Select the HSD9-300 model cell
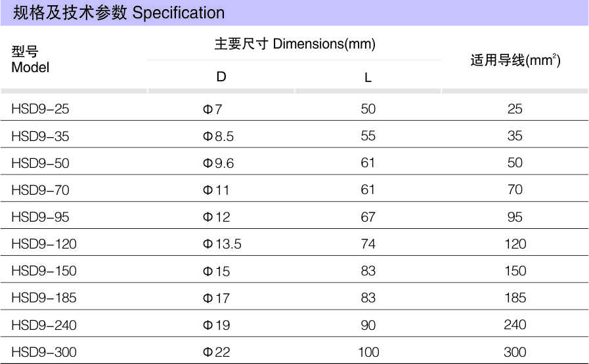Viewport: 589px width, 364px height. point(44,352)
